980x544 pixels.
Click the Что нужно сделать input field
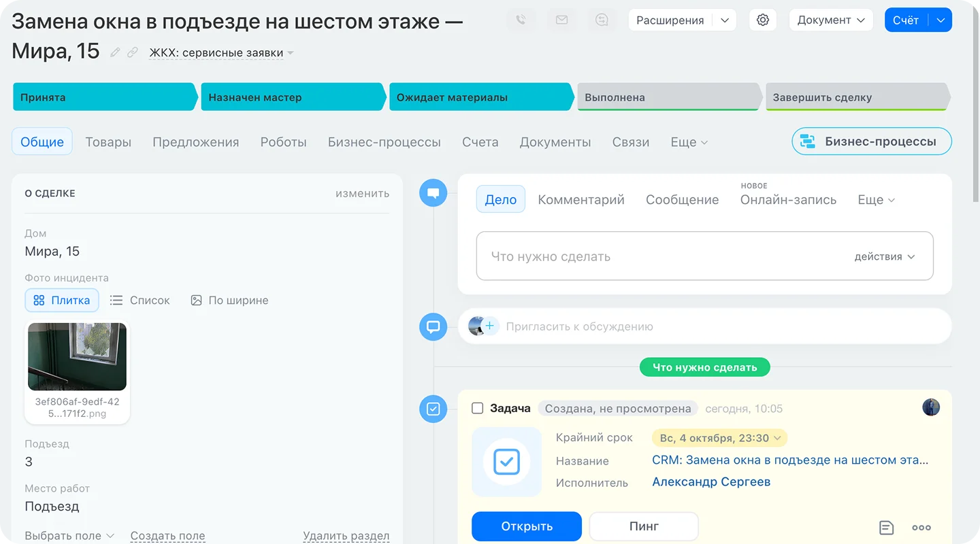click(x=704, y=256)
